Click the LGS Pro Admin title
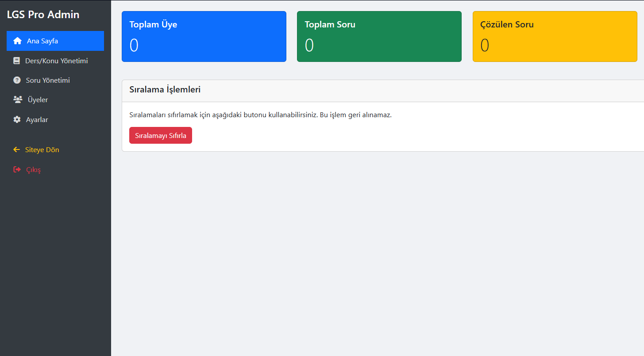This screenshot has width=644, height=356. [43, 15]
